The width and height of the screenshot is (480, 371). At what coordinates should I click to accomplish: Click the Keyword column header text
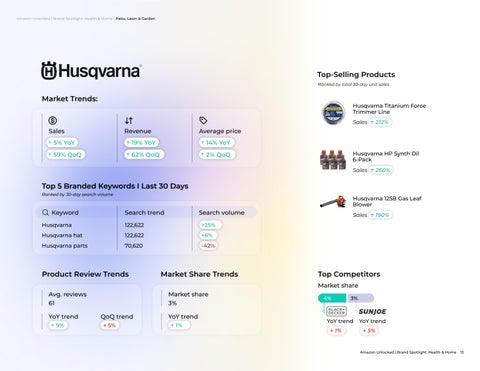coord(65,213)
